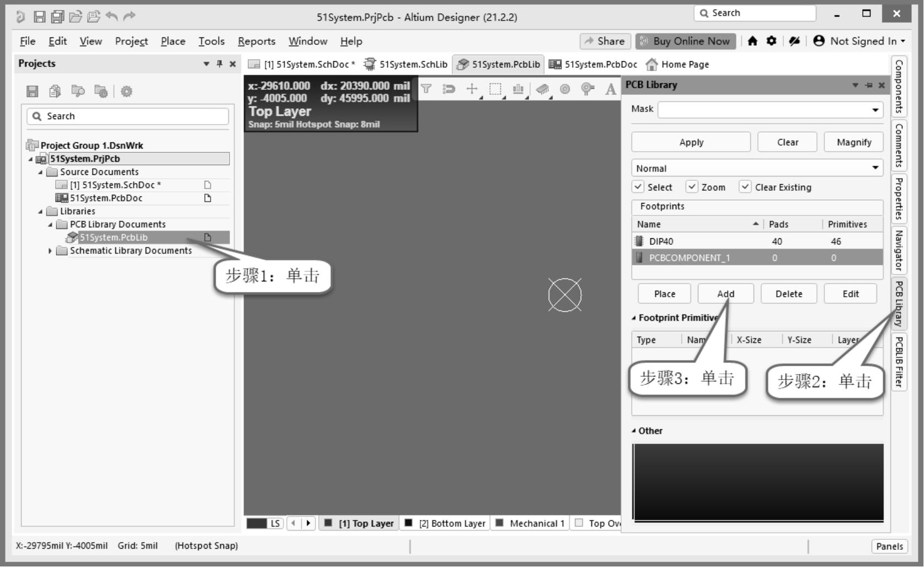
Task: Click the Magnify button
Action: pyautogui.click(x=853, y=142)
